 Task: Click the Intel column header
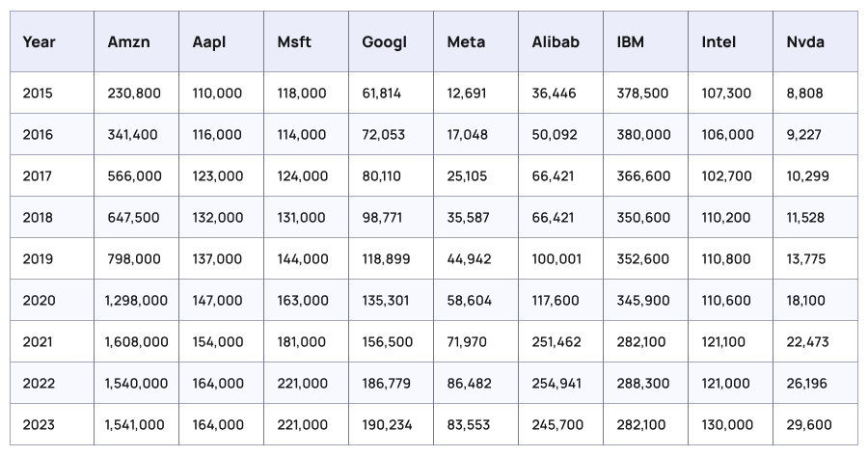719,42
